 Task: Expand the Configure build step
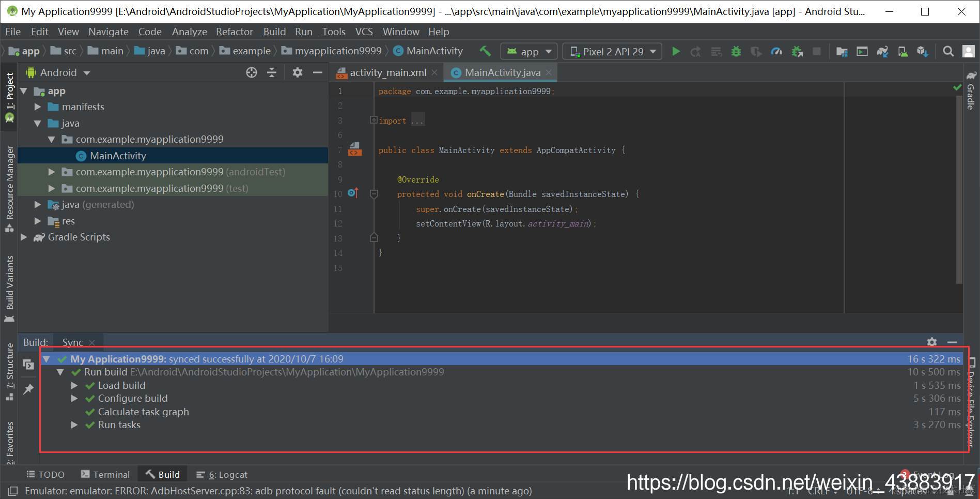pos(74,399)
